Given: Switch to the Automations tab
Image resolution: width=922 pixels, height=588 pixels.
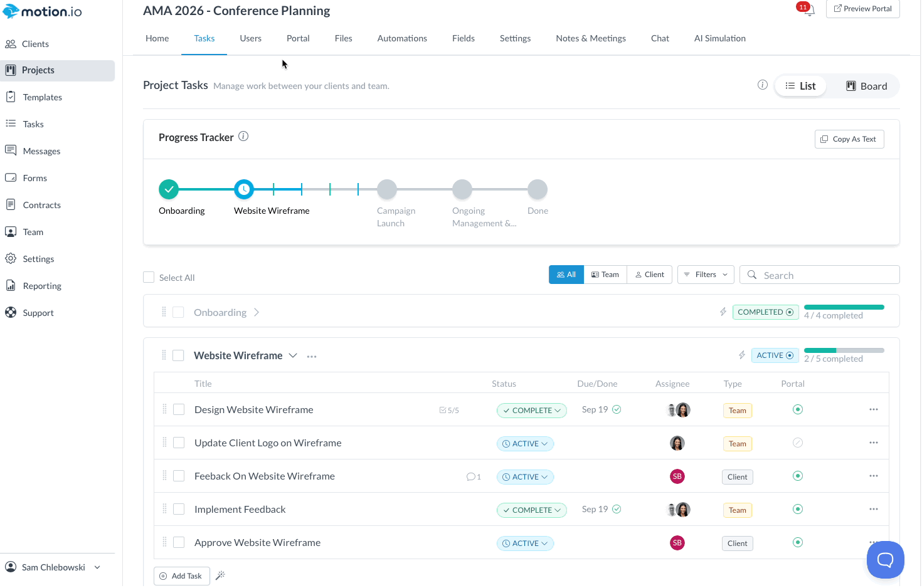Looking at the screenshot, I should click(x=402, y=38).
